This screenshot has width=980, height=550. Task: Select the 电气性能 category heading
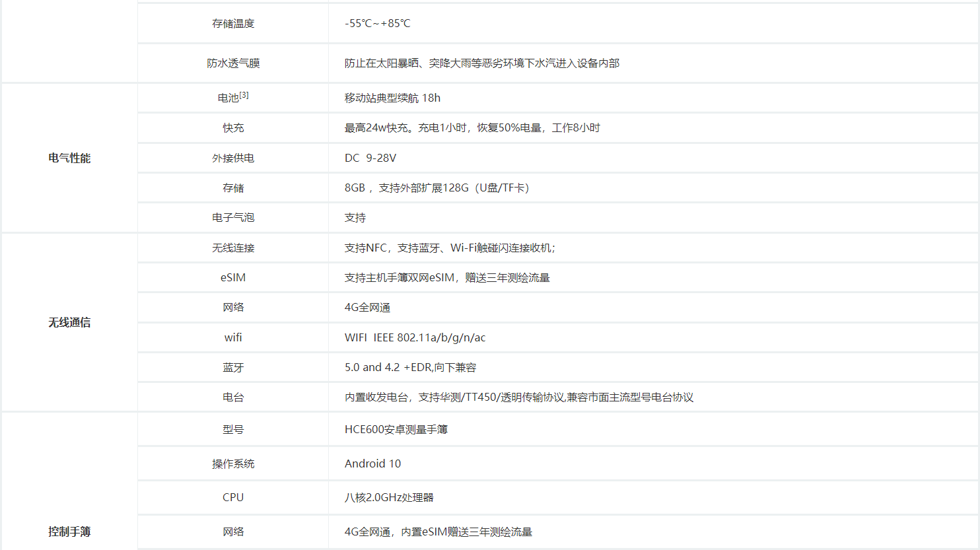pyautogui.click(x=69, y=158)
